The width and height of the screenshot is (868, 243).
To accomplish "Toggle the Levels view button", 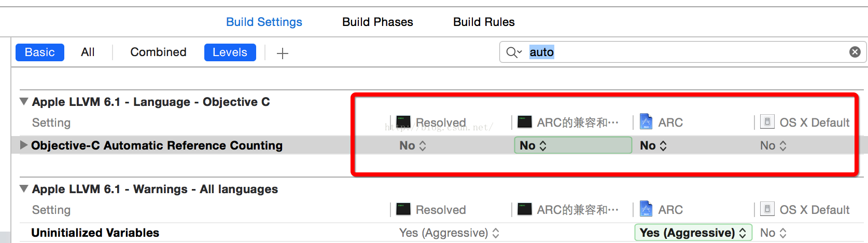I will (x=230, y=52).
